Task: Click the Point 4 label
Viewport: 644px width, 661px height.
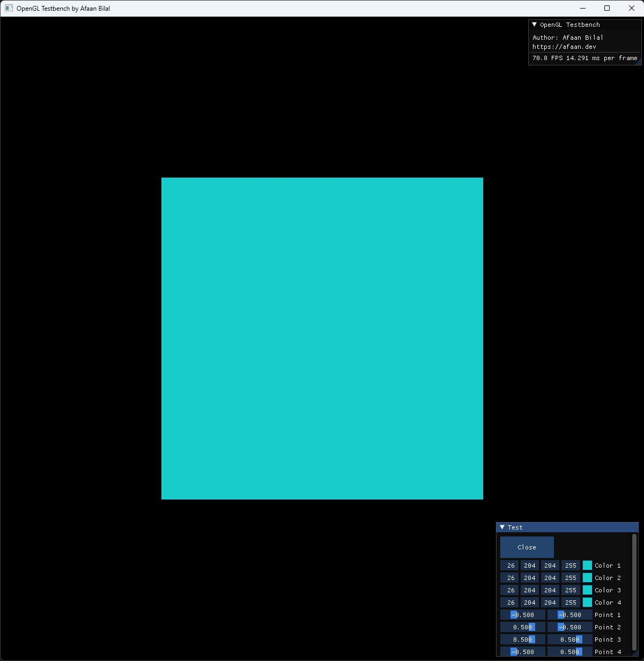Action: click(x=608, y=652)
